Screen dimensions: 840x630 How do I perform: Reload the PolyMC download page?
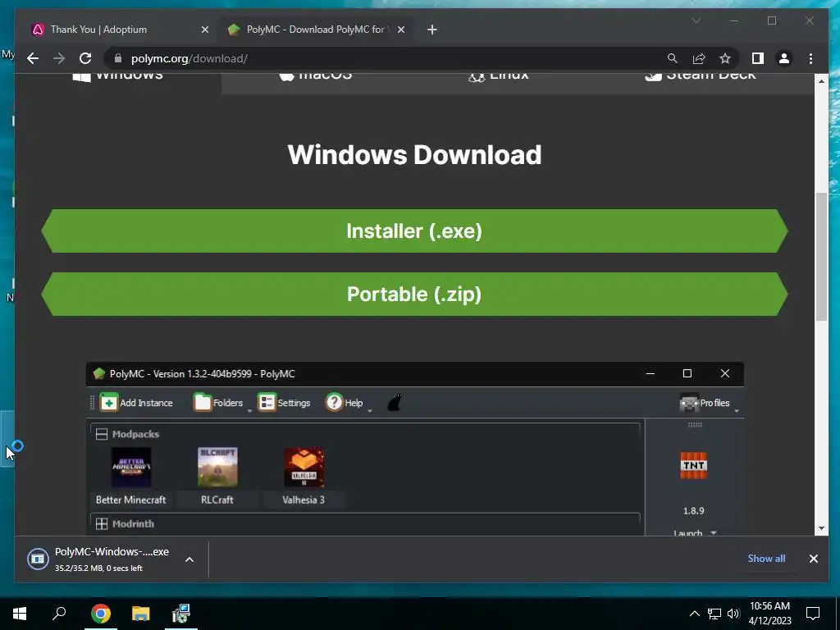[x=85, y=58]
